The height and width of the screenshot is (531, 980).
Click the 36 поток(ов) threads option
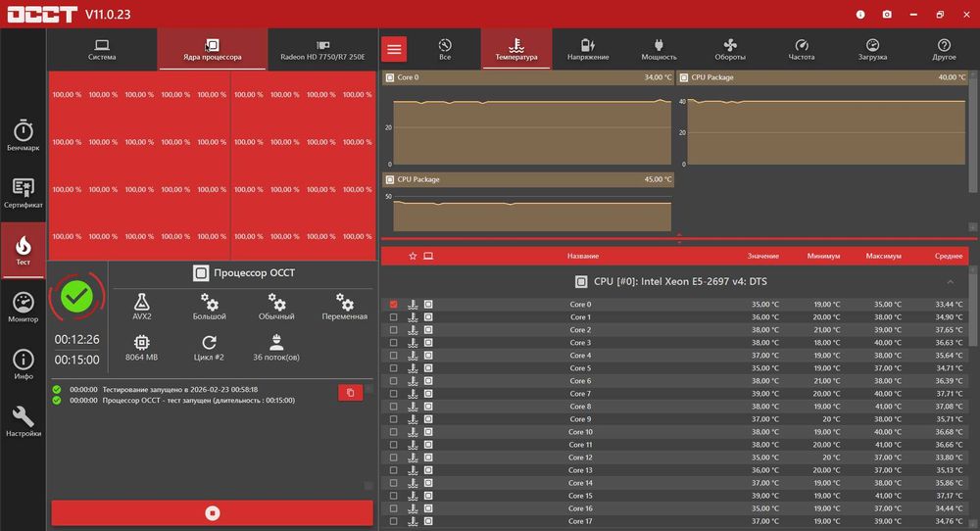[x=276, y=348]
